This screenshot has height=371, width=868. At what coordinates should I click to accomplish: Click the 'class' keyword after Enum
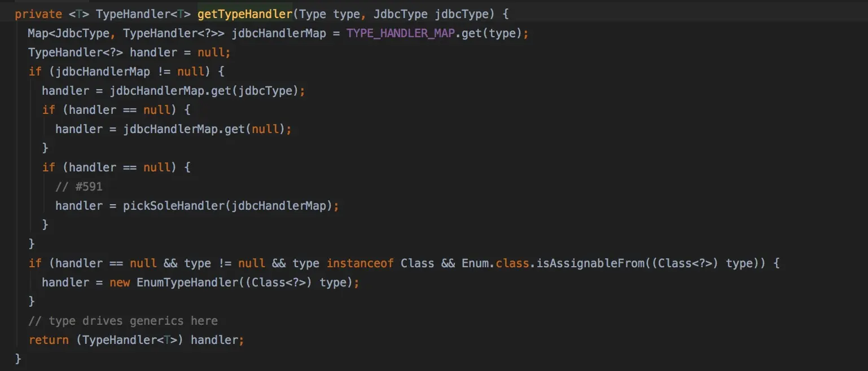[512, 263]
